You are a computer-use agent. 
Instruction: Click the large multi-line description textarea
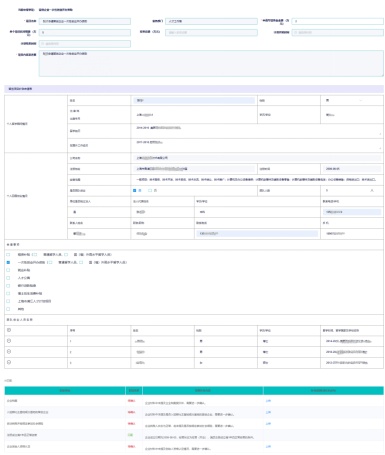(x=211, y=63)
